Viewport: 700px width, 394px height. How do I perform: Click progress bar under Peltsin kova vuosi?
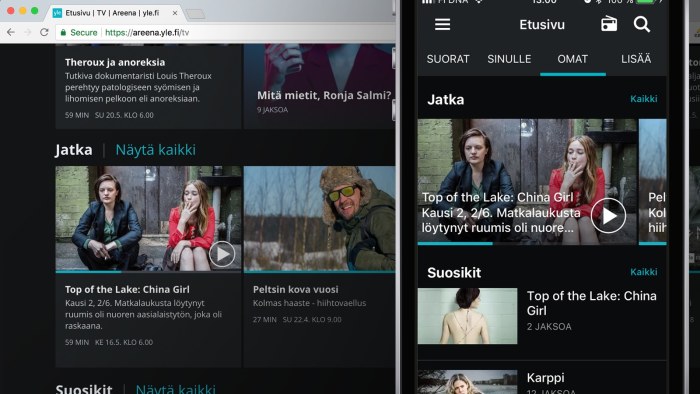pos(319,271)
